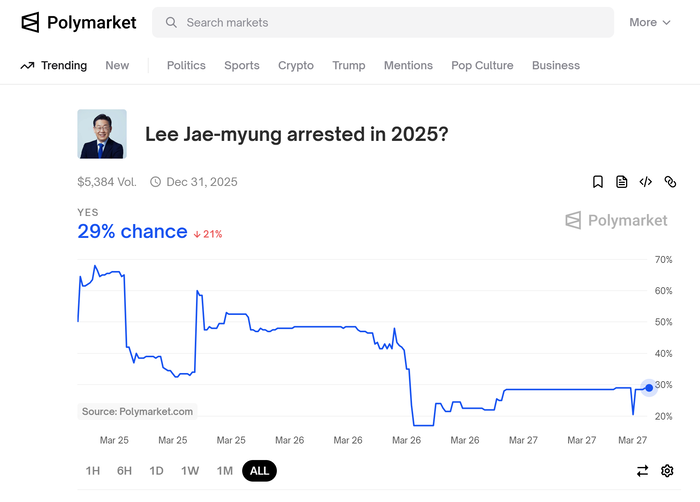Image resolution: width=700 pixels, height=502 pixels.
Task: Click the search magnifier icon
Action: [171, 22]
